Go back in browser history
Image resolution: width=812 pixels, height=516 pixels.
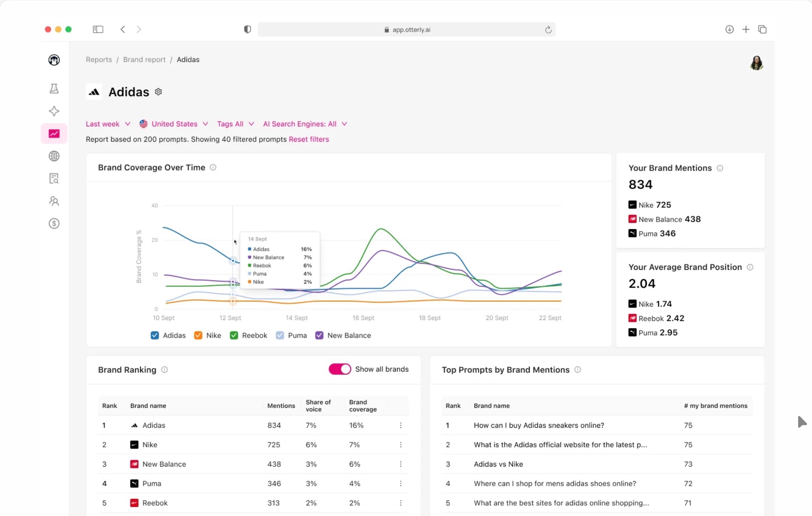[x=123, y=29]
